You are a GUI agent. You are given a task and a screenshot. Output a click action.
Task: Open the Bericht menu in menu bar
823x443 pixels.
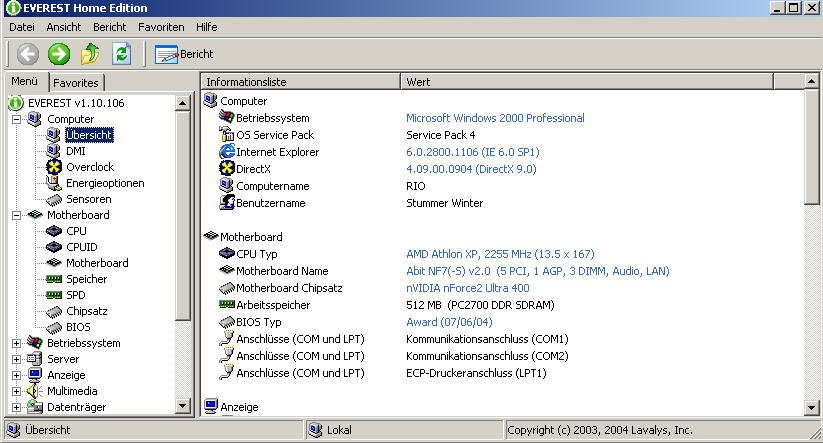tap(110, 27)
